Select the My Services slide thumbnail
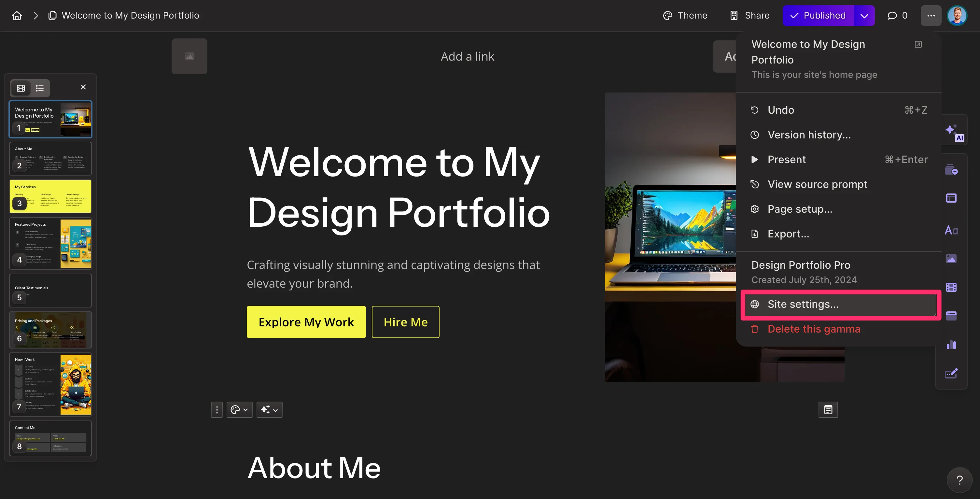The height and width of the screenshot is (499, 980). pos(50,196)
